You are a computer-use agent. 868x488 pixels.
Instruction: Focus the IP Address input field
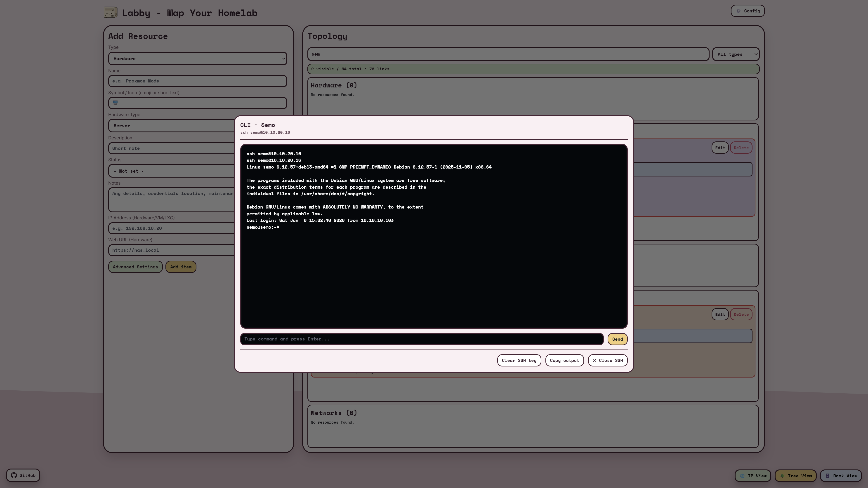172,228
